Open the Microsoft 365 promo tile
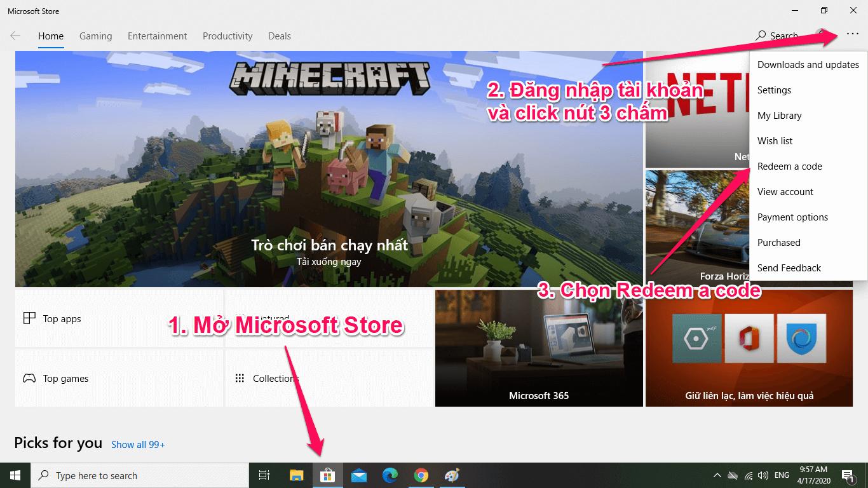This screenshot has width=868, height=488. (x=539, y=348)
